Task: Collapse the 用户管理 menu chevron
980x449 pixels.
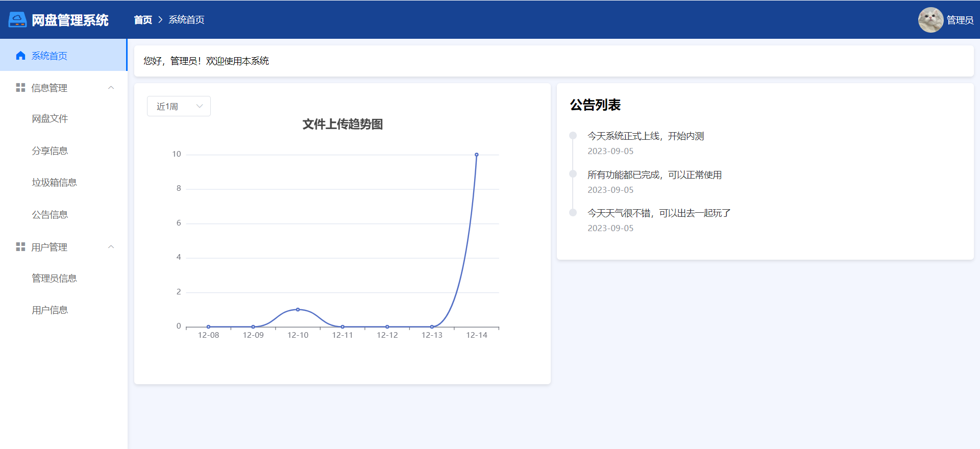Action: pos(111,247)
